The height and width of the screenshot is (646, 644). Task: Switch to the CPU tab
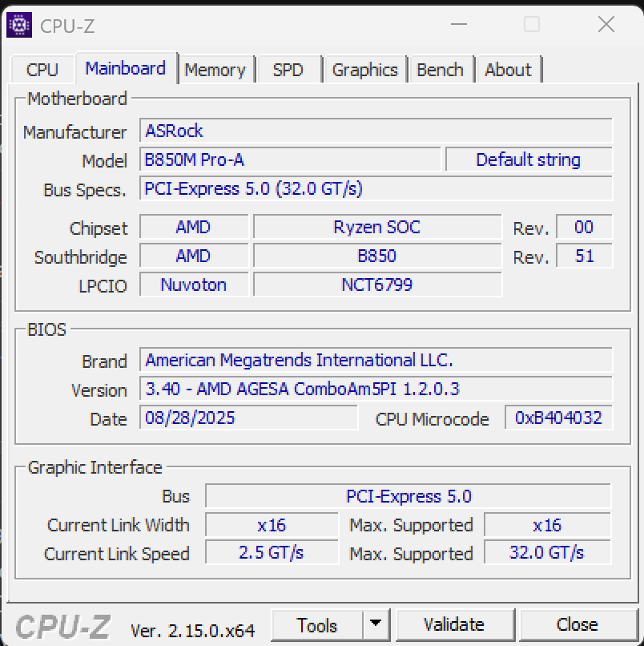pos(42,70)
